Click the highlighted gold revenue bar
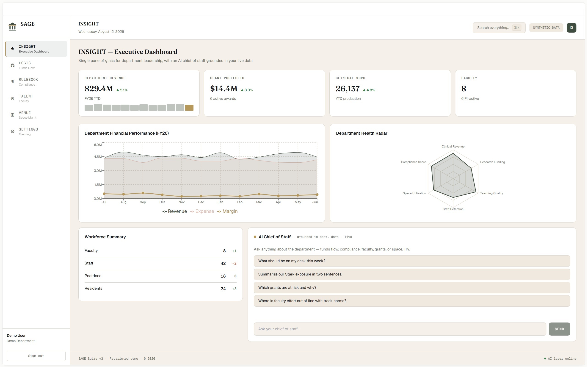The width and height of the screenshot is (588, 367). click(x=189, y=108)
